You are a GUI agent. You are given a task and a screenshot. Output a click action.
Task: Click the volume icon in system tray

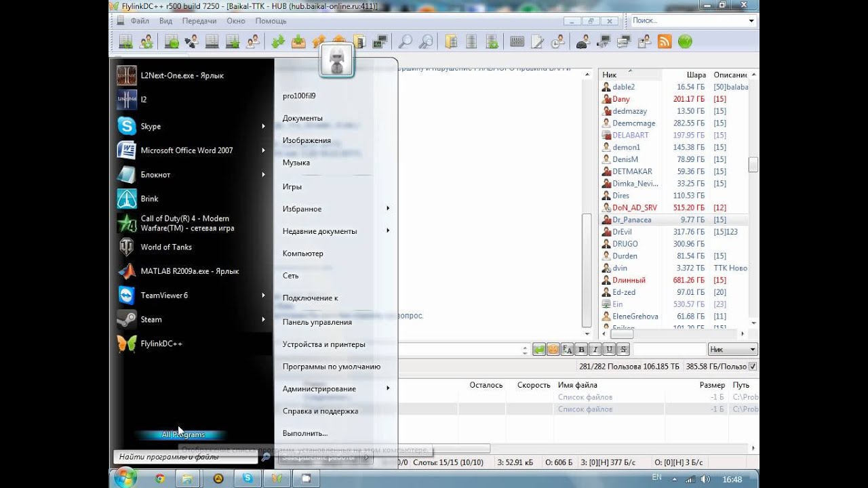(706, 479)
